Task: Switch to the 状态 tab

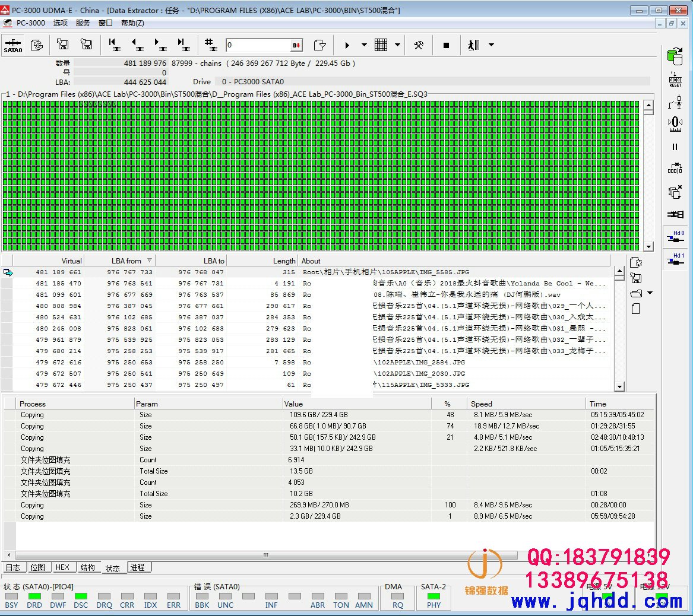Action: pos(113,569)
